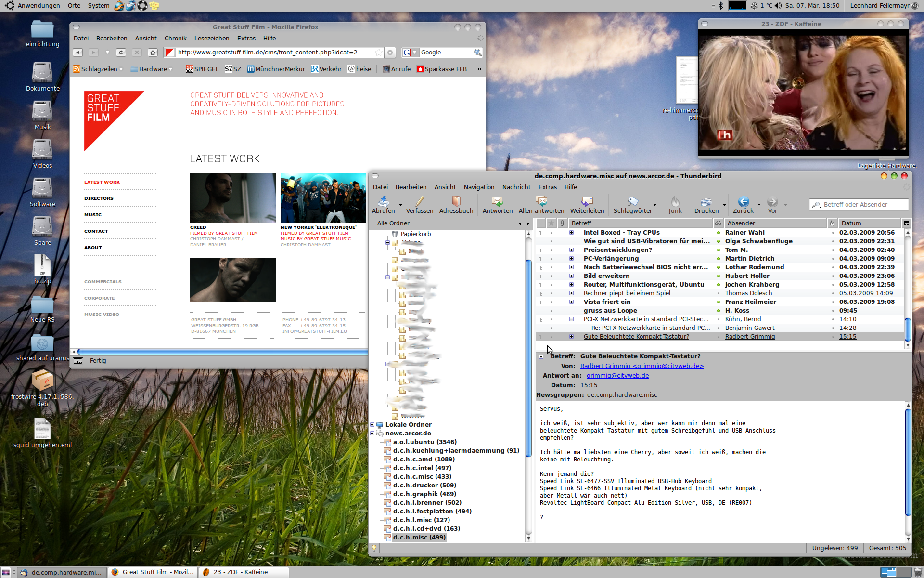The height and width of the screenshot is (578, 924).
Task: Open Firefox Lesezeichen menu
Action: coord(211,39)
